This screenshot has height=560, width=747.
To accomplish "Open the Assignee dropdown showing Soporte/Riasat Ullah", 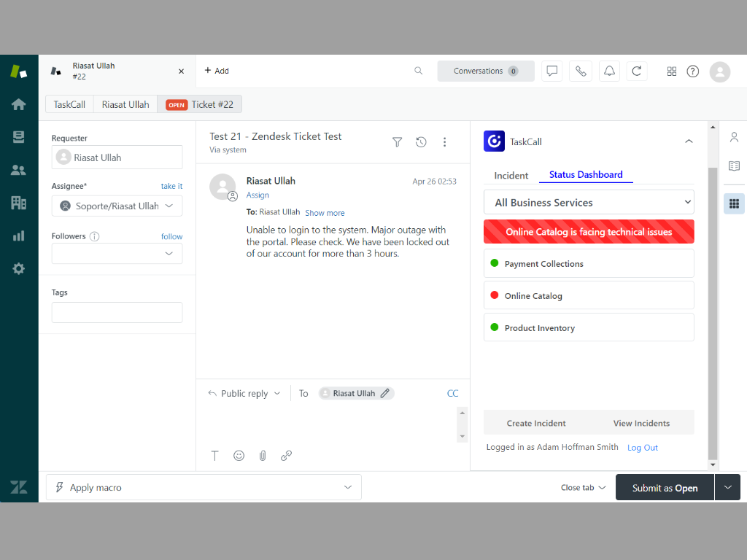I will 117,206.
